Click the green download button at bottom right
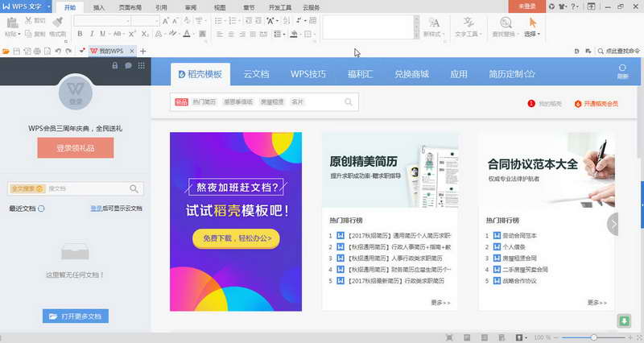The width and height of the screenshot is (644, 343). 624,320
